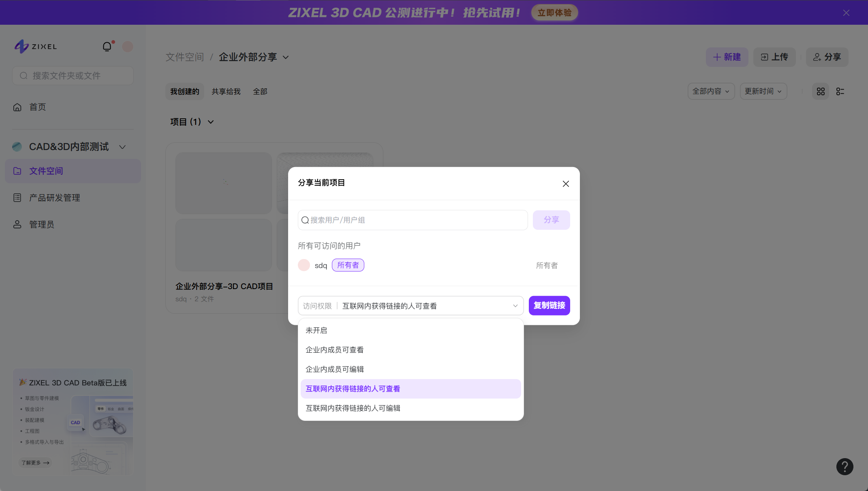
Task: Select 企业内成员可编辑 access option
Action: tap(410, 369)
